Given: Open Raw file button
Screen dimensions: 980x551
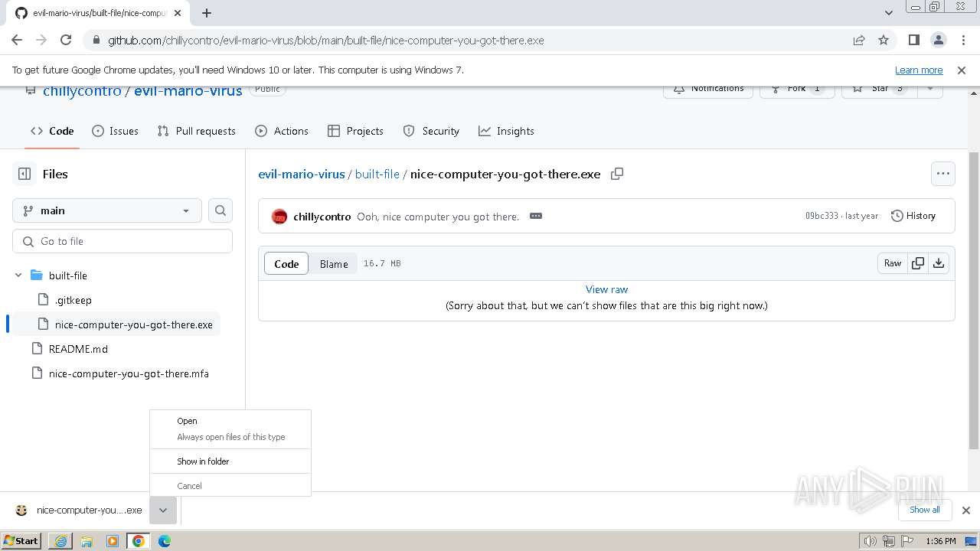Looking at the screenshot, I should coord(893,263).
